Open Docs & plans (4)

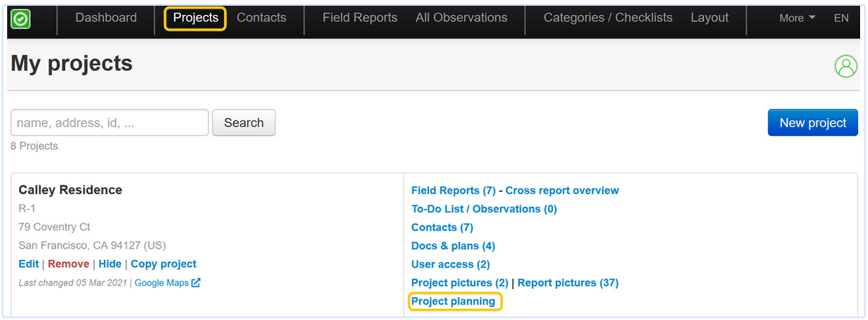click(453, 246)
